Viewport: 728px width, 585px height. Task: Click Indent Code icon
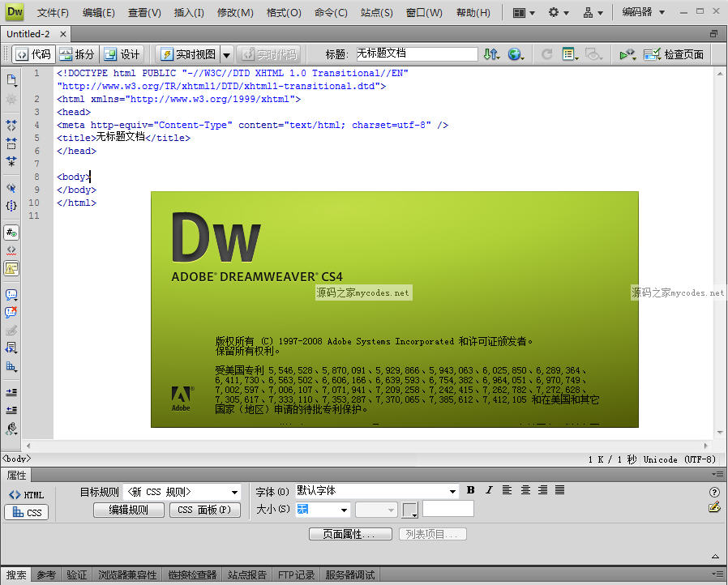(x=11, y=392)
